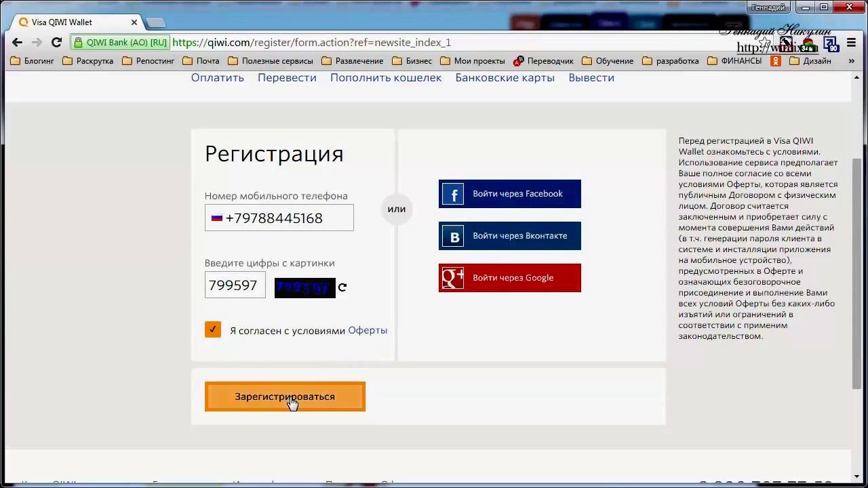Click the browser forward arrow
Image resolution: width=868 pixels, height=488 pixels.
37,42
